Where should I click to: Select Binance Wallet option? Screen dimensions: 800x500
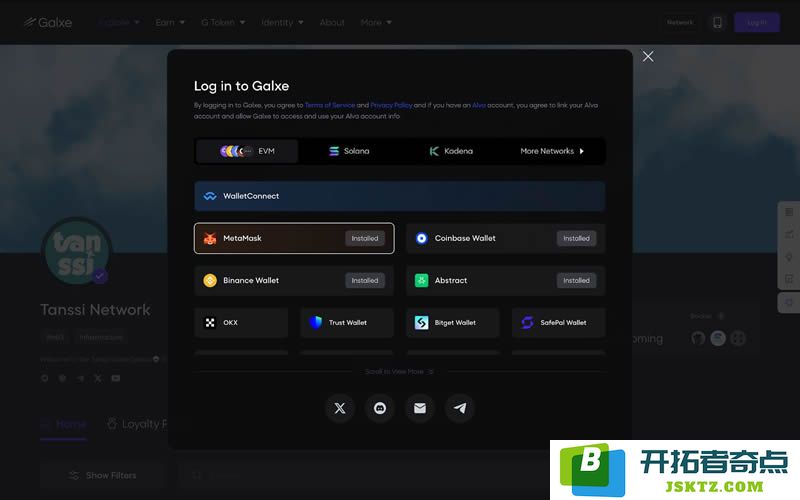click(294, 281)
